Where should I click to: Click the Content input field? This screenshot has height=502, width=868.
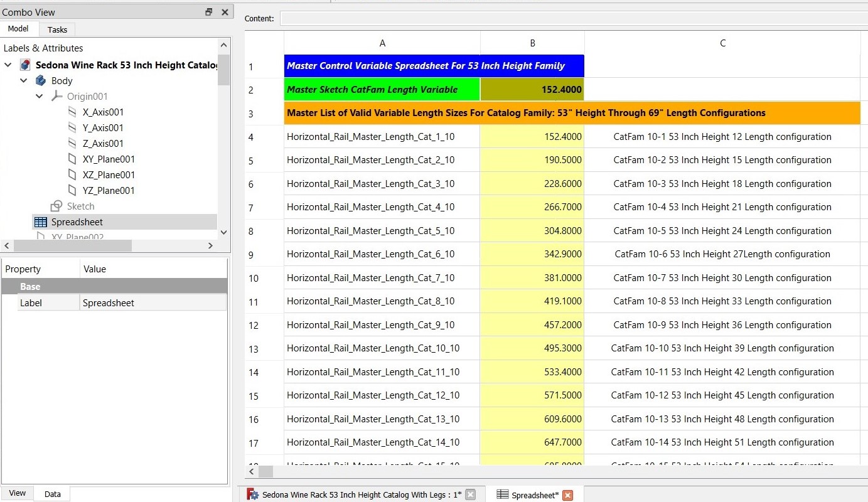coord(574,18)
